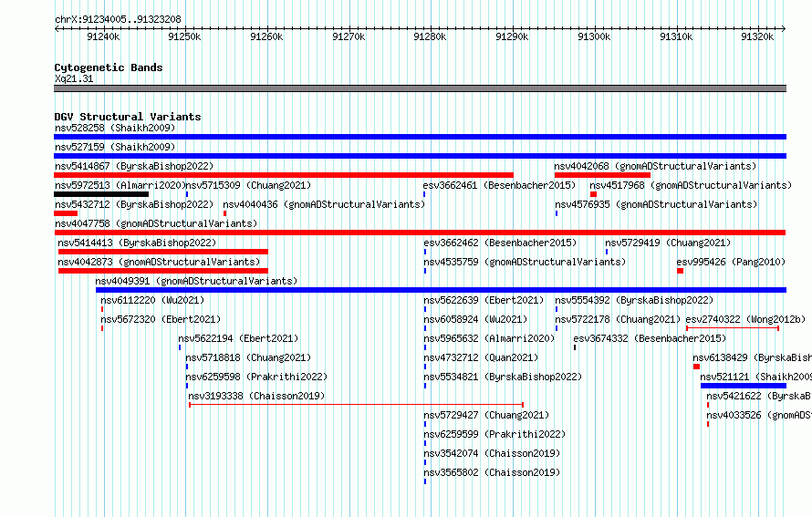
Task: Select nsv5965632 (Almarri2020) label
Action: [489, 338]
